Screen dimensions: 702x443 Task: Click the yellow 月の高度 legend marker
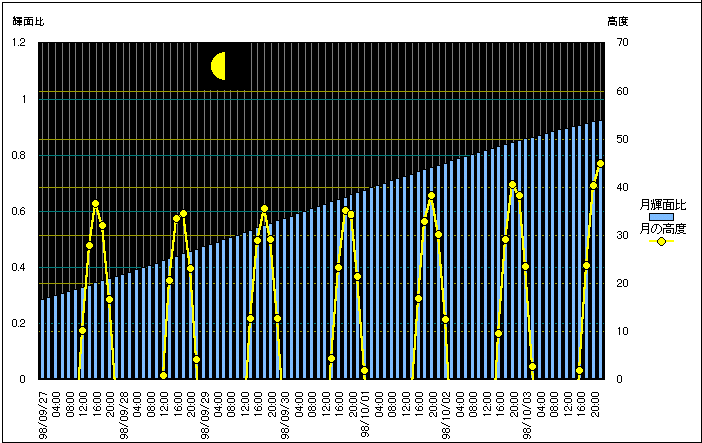660,241
